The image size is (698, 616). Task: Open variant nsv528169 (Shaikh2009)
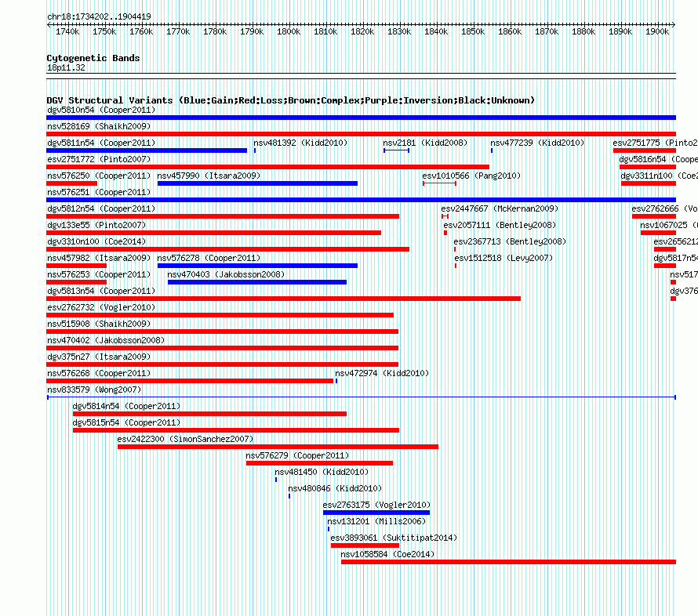click(x=361, y=134)
